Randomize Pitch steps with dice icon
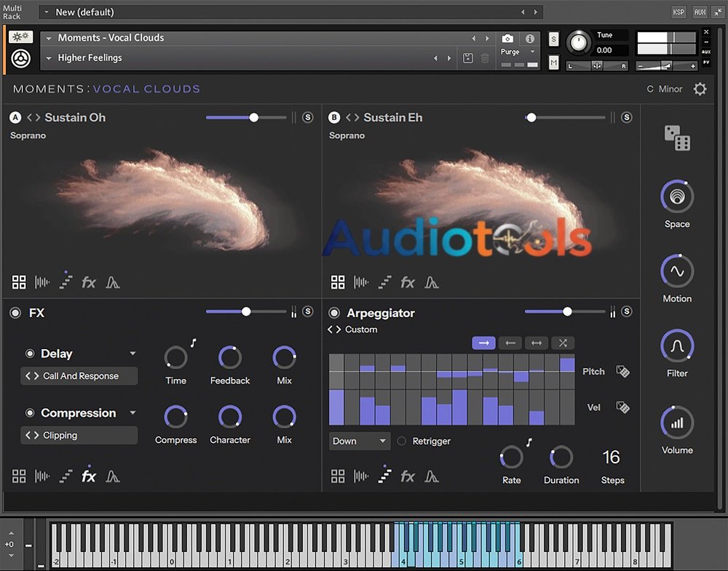The width and height of the screenshot is (728, 571). pyautogui.click(x=622, y=371)
